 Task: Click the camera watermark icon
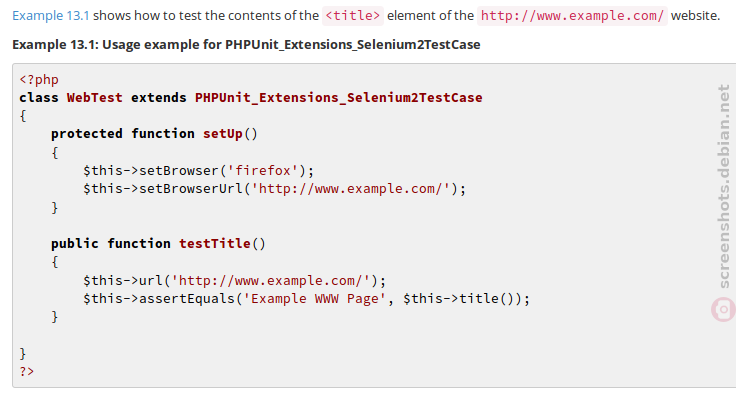[x=723, y=310]
